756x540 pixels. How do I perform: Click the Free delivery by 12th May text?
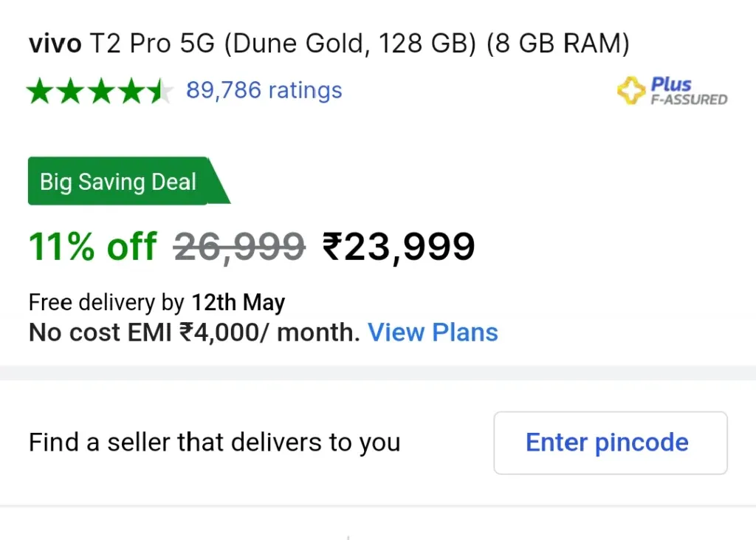tap(157, 303)
